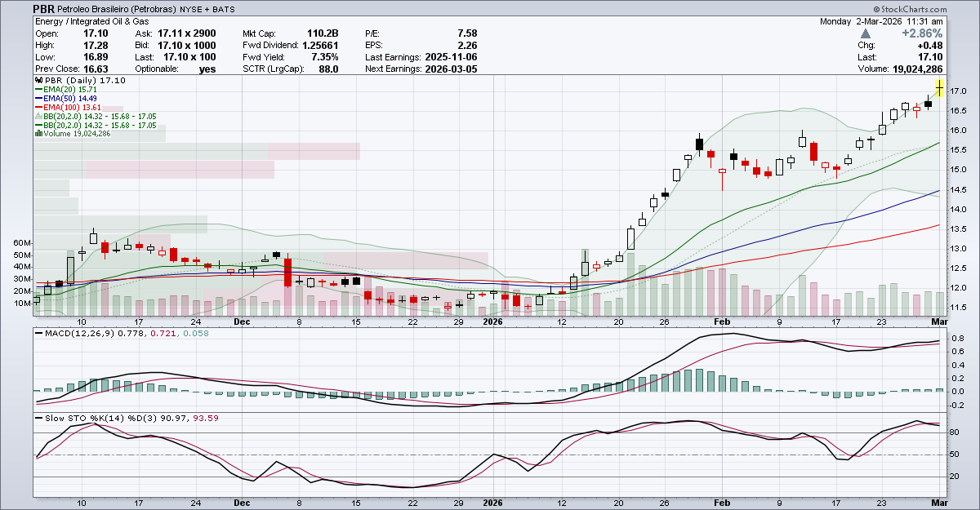Click the Fwd Yield value 7.35%
980x510 pixels.
pyautogui.click(x=324, y=57)
